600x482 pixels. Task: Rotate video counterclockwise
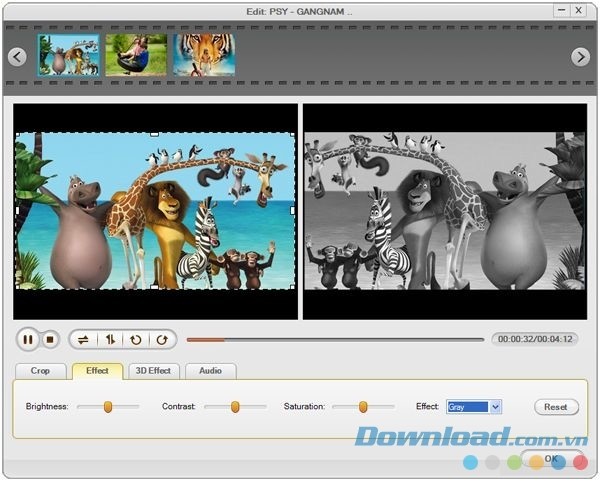click(x=136, y=340)
